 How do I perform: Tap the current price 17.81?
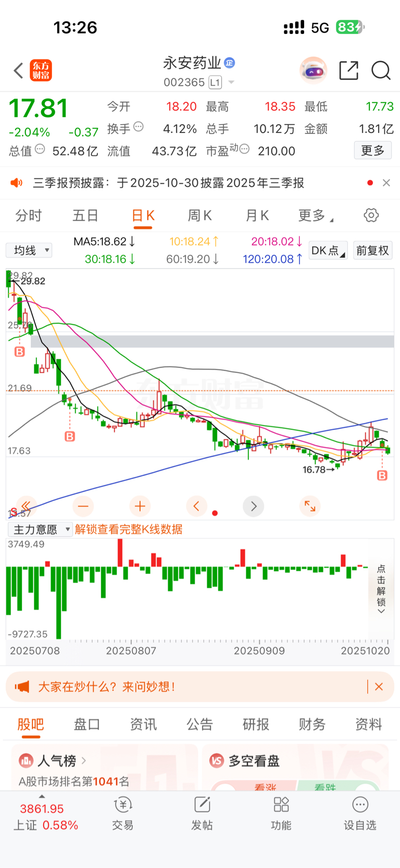pos(39,108)
